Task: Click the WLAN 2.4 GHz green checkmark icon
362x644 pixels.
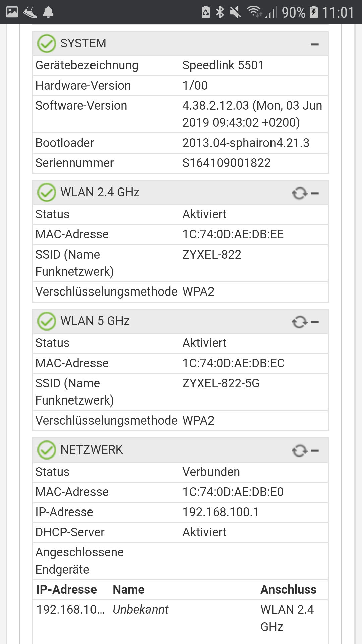Action: click(x=47, y=192)
